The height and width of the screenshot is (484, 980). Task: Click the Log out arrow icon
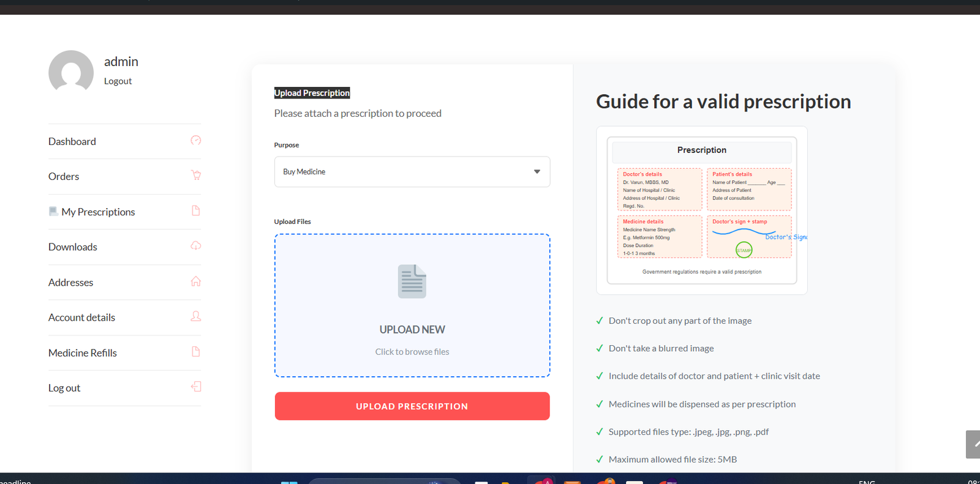[x=196, y=387]
